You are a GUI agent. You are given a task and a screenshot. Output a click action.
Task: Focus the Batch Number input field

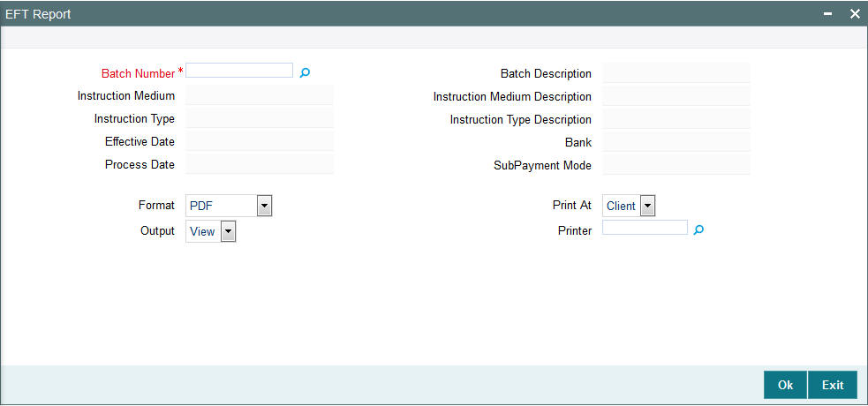coord(239,71)
